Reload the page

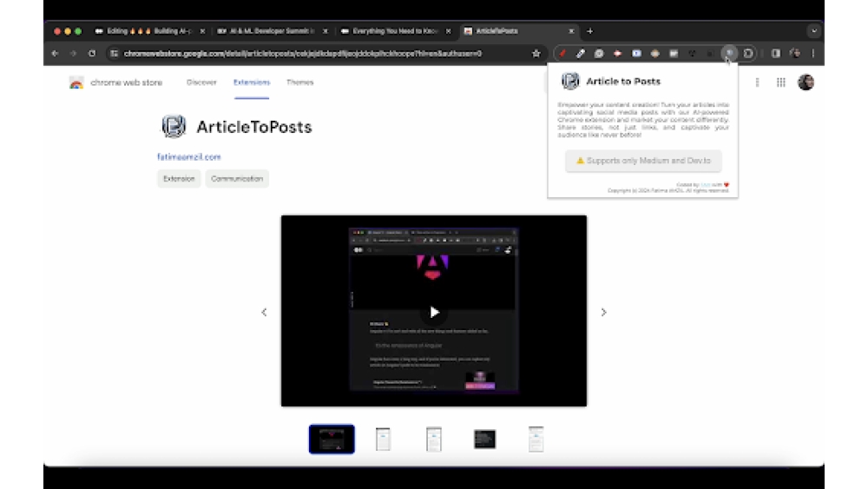pos(92,54)
